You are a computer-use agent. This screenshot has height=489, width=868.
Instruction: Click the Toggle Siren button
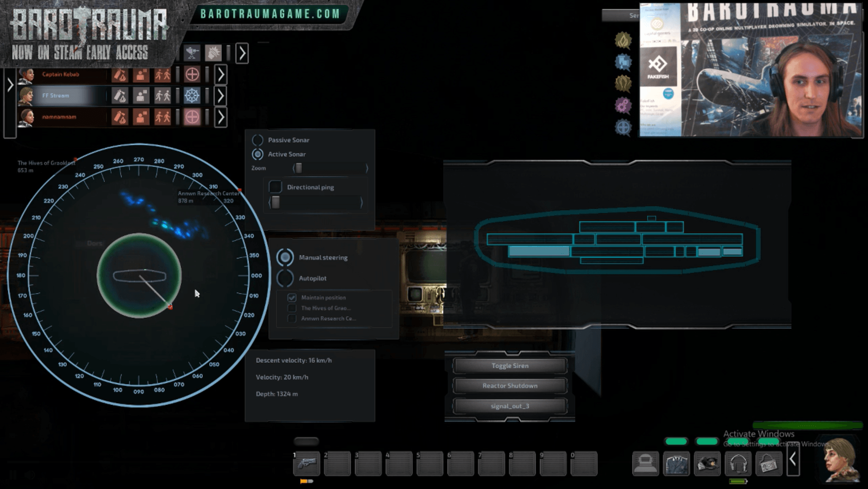click(510, 366)
